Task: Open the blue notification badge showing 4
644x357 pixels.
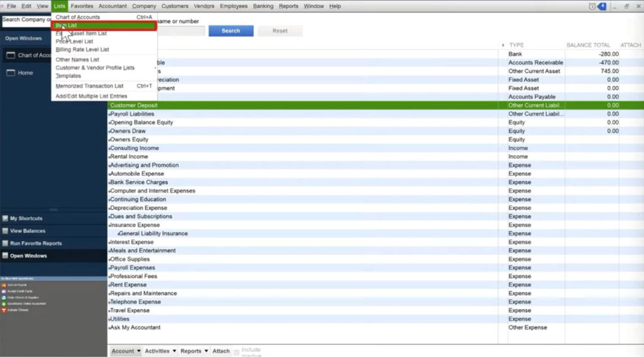Action: coord(602,6)
